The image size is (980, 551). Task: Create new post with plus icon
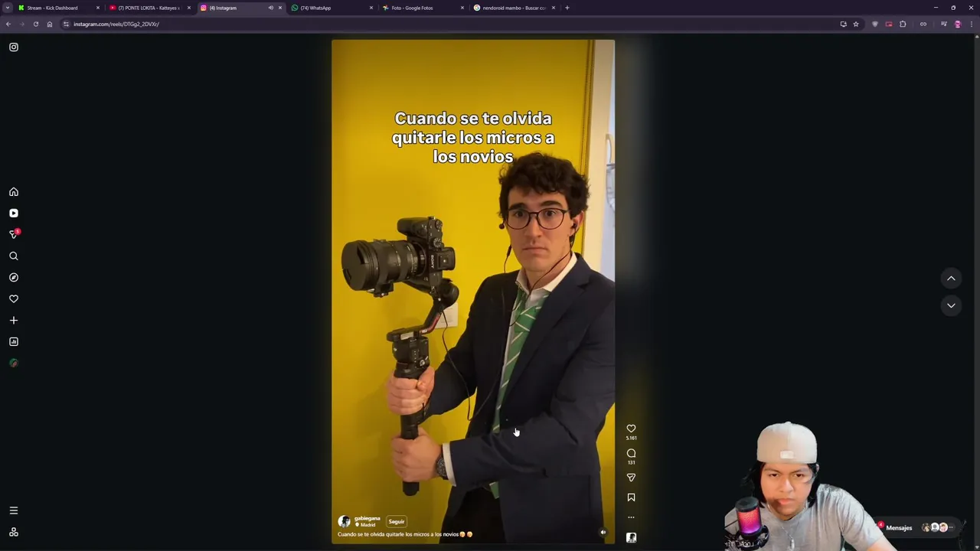(x=14, y=321)
